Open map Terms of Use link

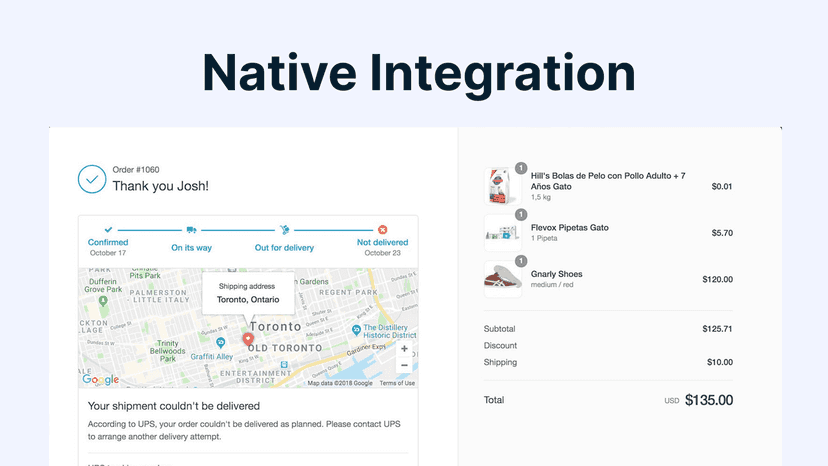point(397,383)
